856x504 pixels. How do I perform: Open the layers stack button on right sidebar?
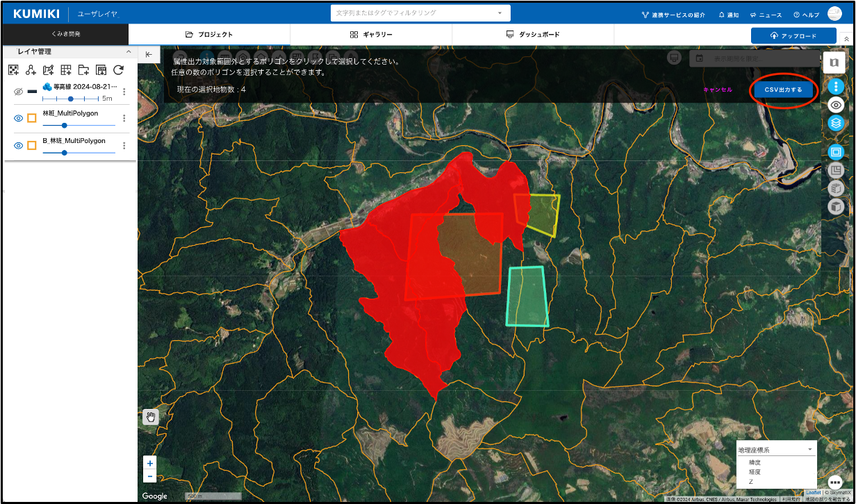tap(836, 124)
